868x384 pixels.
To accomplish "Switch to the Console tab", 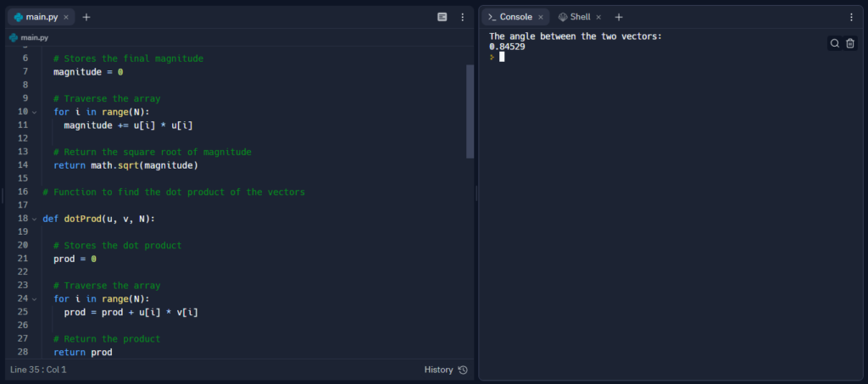I will [x=515, y=17].
